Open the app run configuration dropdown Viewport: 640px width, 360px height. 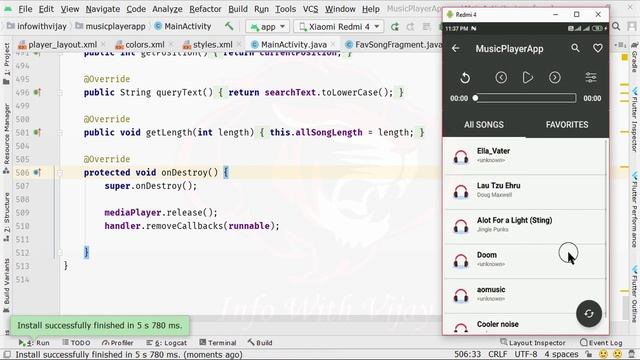(x=267, y=27)
